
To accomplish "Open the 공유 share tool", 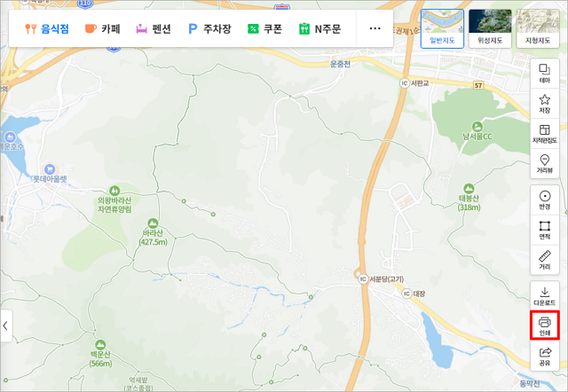I will coord(545,357).
